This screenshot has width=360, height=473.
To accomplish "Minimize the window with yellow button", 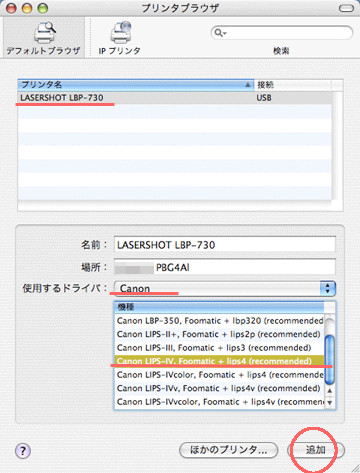I will click(27, 8).
